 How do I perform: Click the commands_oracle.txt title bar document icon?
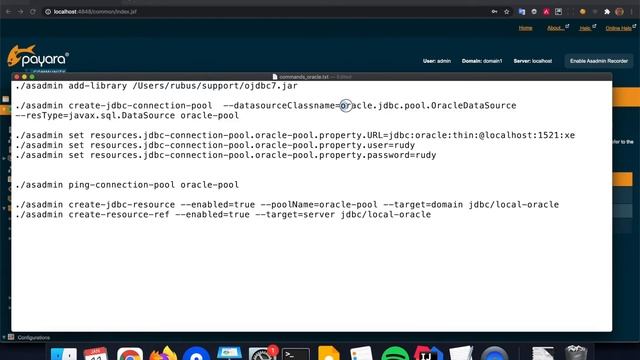[x=275, y=77]
